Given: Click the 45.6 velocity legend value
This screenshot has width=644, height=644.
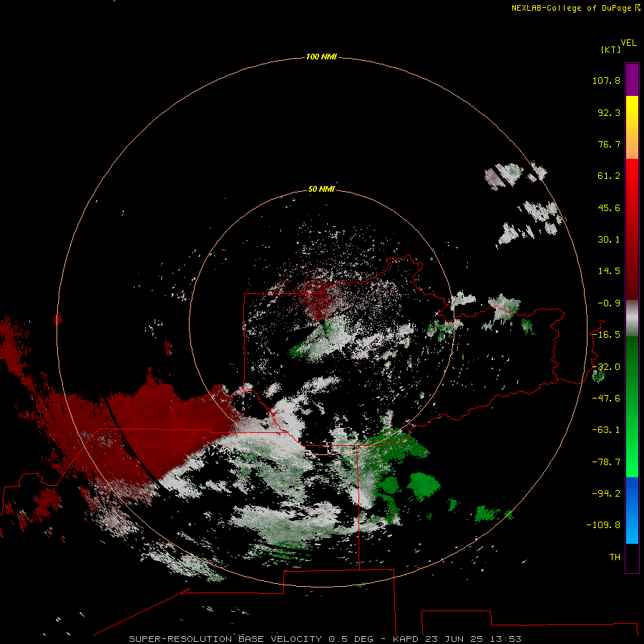Looking at the screenshot, I should 609,208.
